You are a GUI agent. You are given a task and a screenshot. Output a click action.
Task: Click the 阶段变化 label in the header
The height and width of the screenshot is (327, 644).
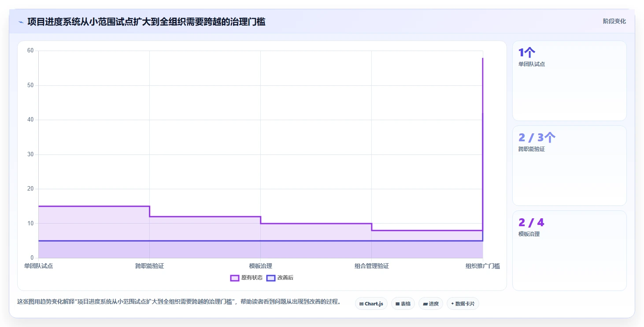tap(614, 22)
